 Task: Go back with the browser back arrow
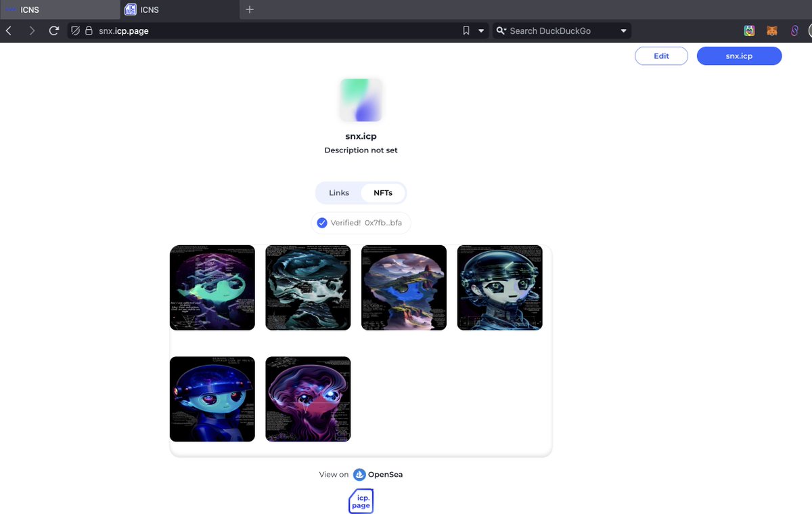[x=9, y=30]
